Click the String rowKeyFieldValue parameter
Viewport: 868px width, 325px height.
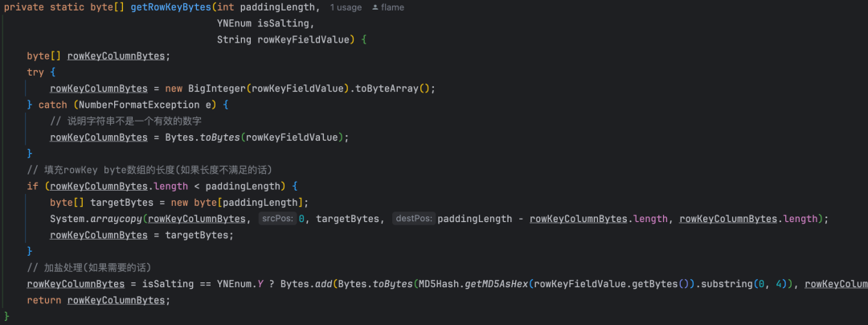(x=284, y=40)
